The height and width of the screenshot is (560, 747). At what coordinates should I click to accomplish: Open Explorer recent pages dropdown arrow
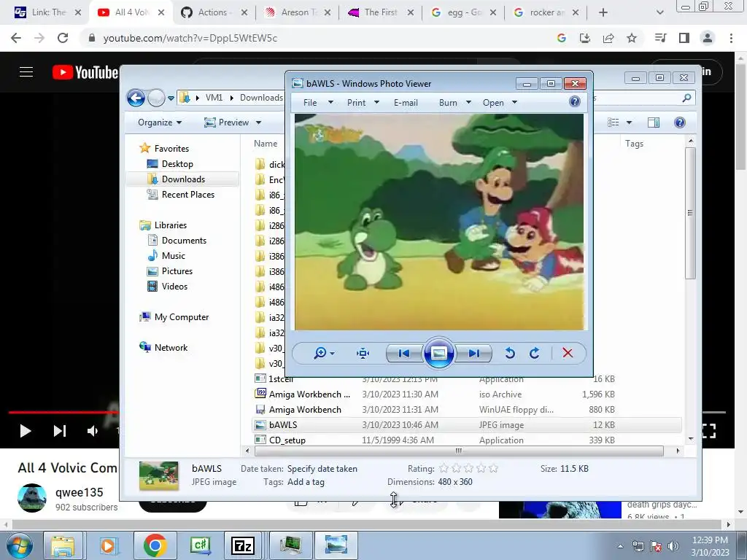click(x=171, y=98)
